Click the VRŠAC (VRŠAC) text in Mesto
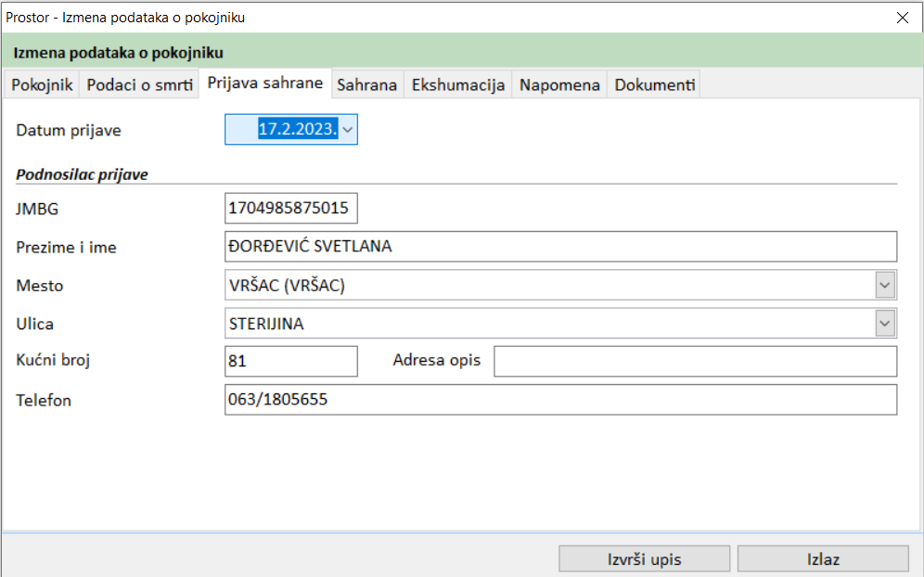The image size is (924, 577). (x=288, y=286)
